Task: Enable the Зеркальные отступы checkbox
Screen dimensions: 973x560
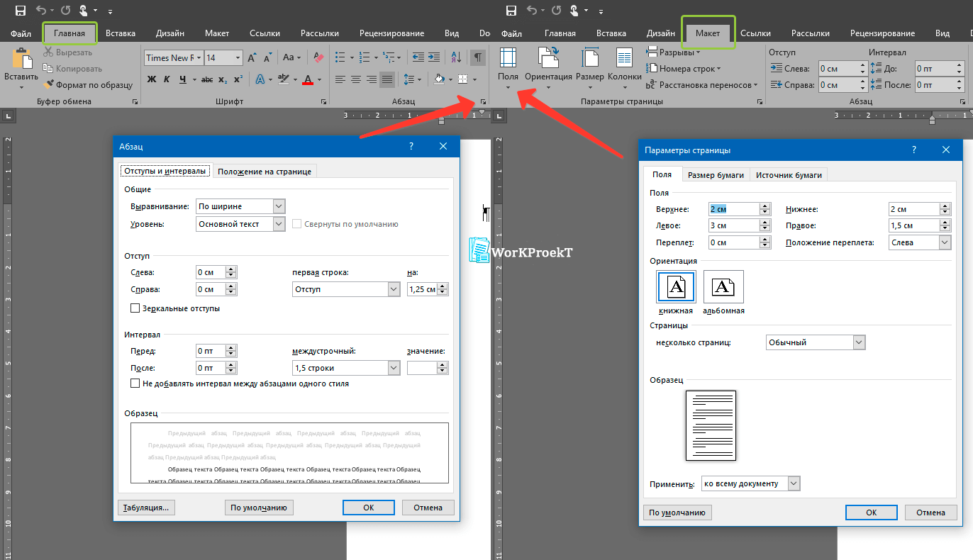Action: tap(135, 308)
